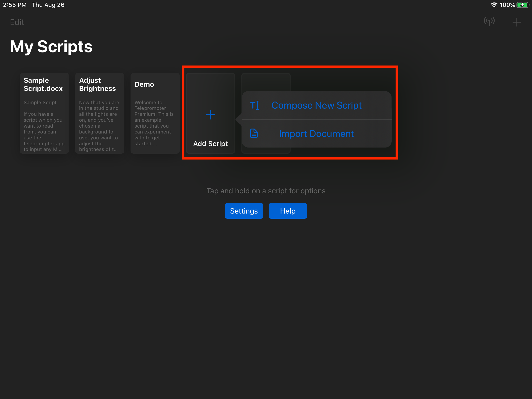
Task: Open the Settings button
Action: click(244, 211)
